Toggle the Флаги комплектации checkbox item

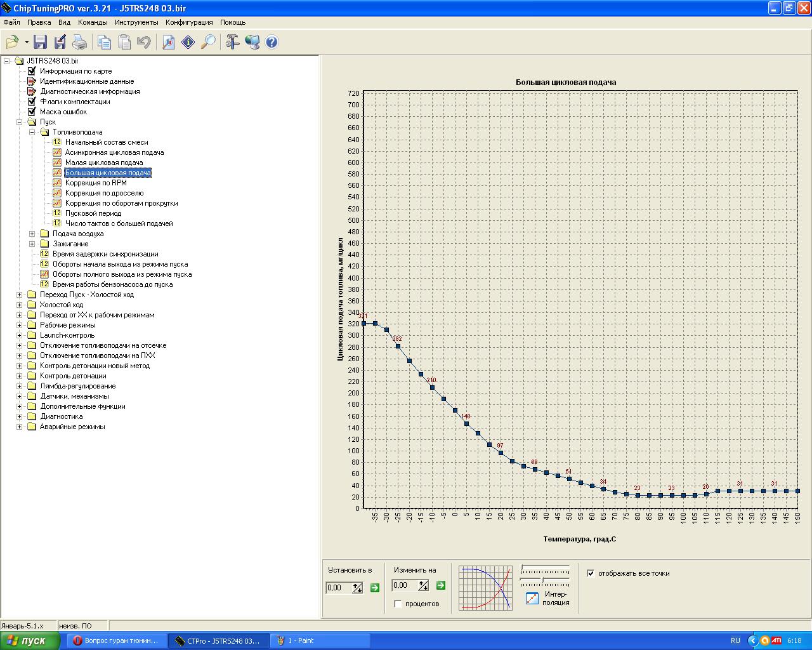(32, 102)
